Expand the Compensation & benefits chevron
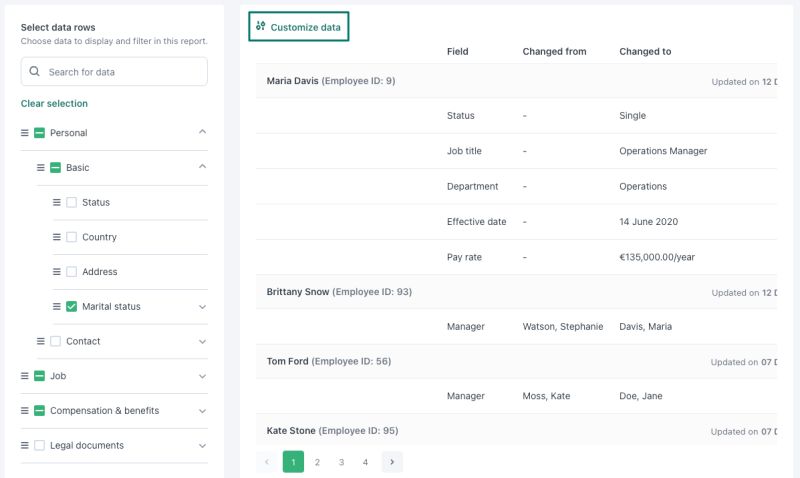 pyautogui.click(x=203, y=411)
